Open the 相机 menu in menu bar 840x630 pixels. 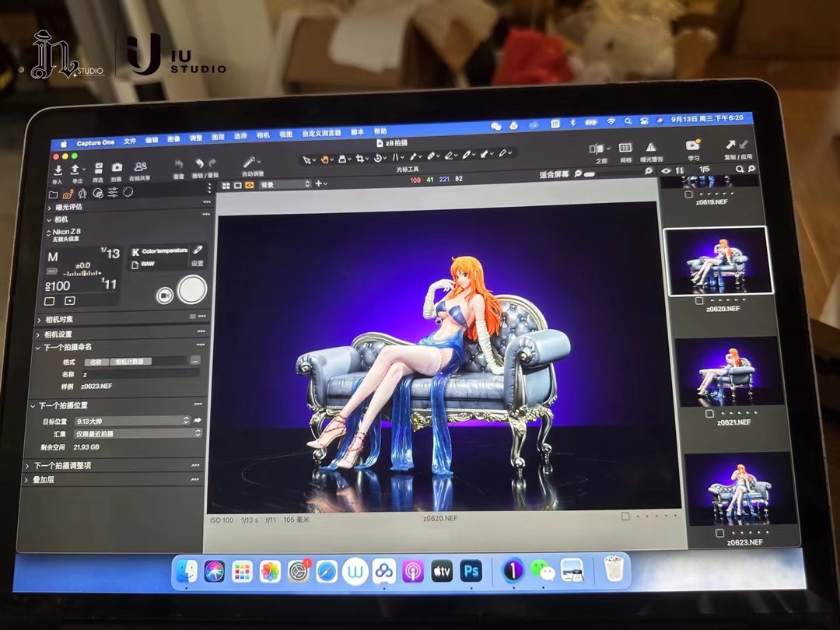pyautogui.click(x=263, y=135)
